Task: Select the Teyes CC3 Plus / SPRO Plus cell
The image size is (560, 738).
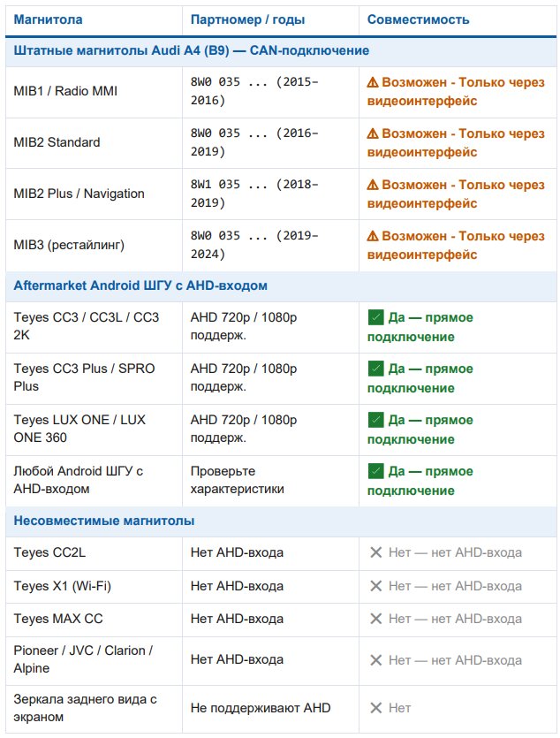Action: 94,378
